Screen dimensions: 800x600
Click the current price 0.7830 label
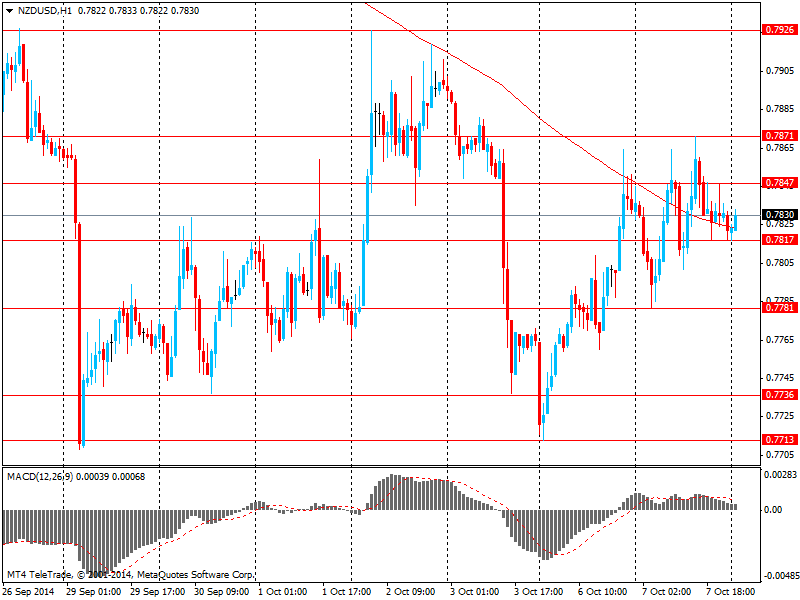coord(779,215)
